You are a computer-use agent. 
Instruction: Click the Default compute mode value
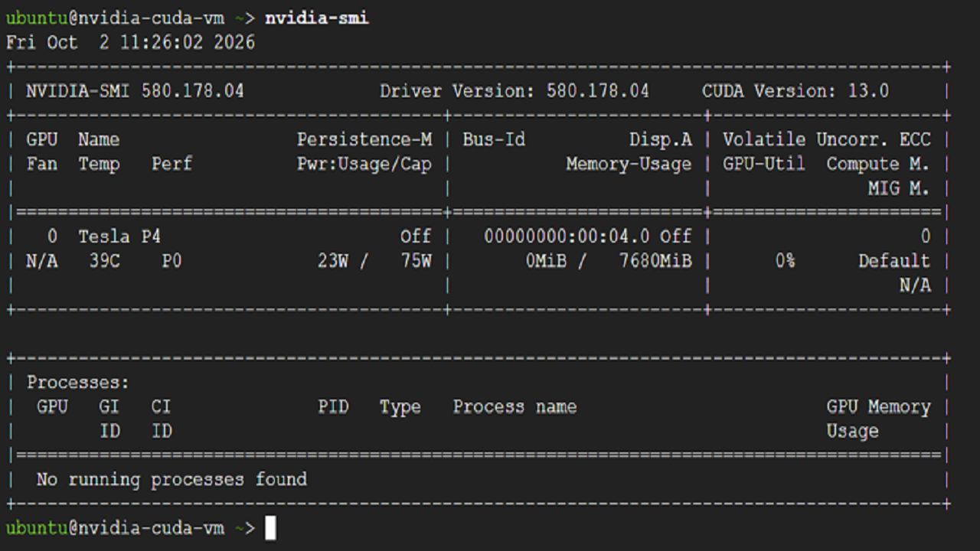894,261
